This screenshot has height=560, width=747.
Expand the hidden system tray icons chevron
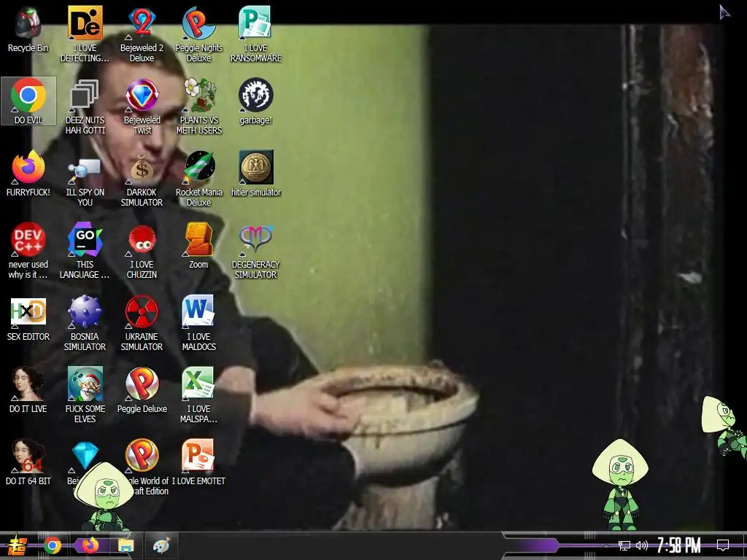click(x=606, y=545)
